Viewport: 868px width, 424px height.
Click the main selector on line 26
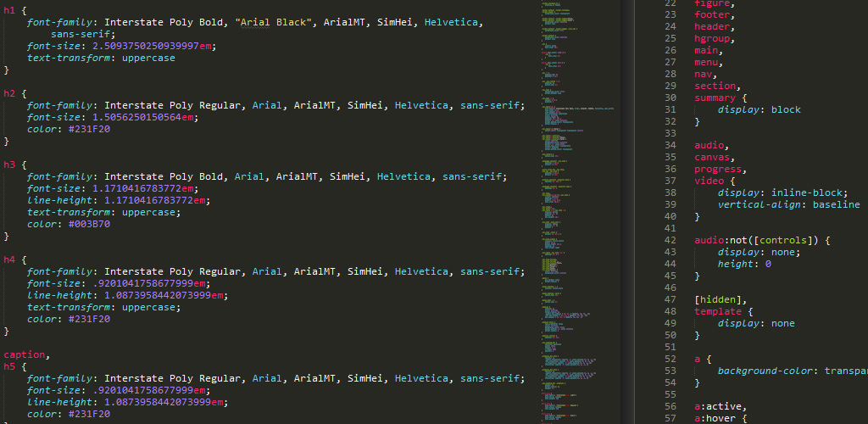(704, 50)
